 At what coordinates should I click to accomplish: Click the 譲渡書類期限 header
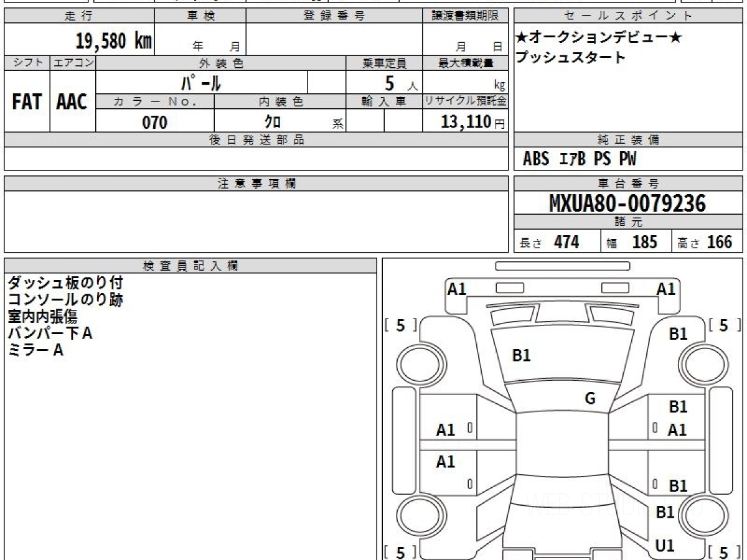465,16
